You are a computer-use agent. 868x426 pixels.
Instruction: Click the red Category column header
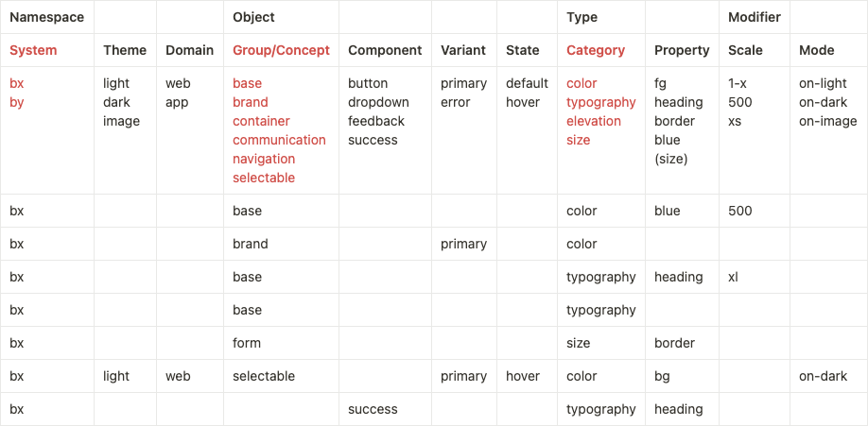point(596,50)
